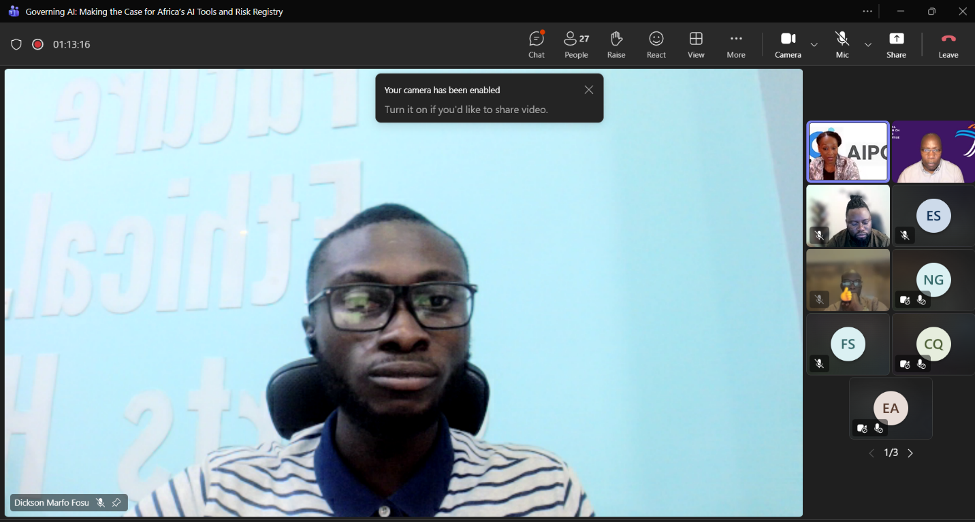Image resolution: width=977 pixels, height=522 pixels.
Task: Go to previous participants page
Action: (x=871, y=453)
